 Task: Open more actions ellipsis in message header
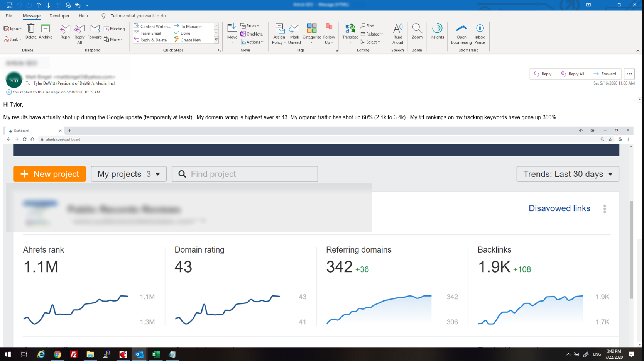click(x=629, y=74)
